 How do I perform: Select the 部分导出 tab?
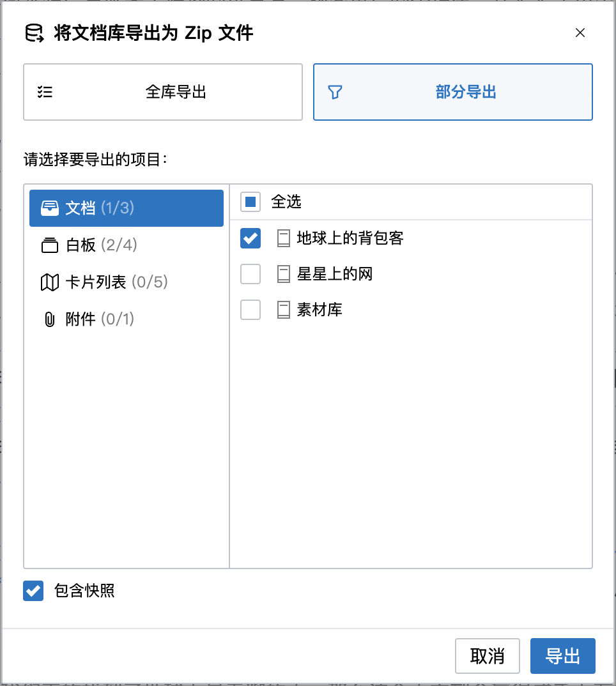(x=452, y=92)
